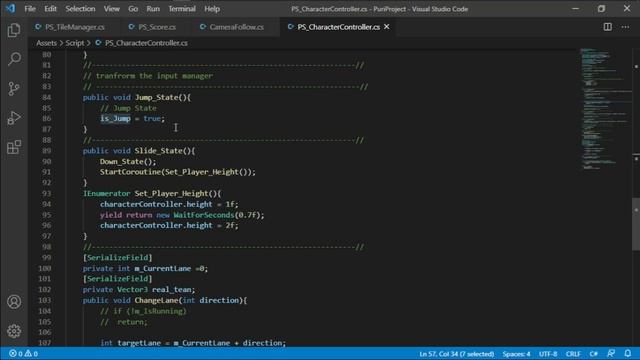Screen dimensions: 640x360
Task: Click the Slide_State method name
Action: [158, 151]
